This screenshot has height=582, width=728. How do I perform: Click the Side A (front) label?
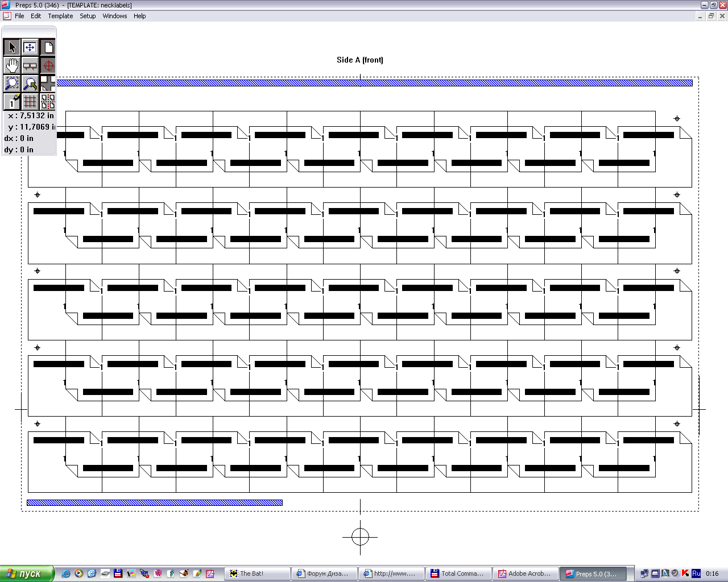coord(360,60)
